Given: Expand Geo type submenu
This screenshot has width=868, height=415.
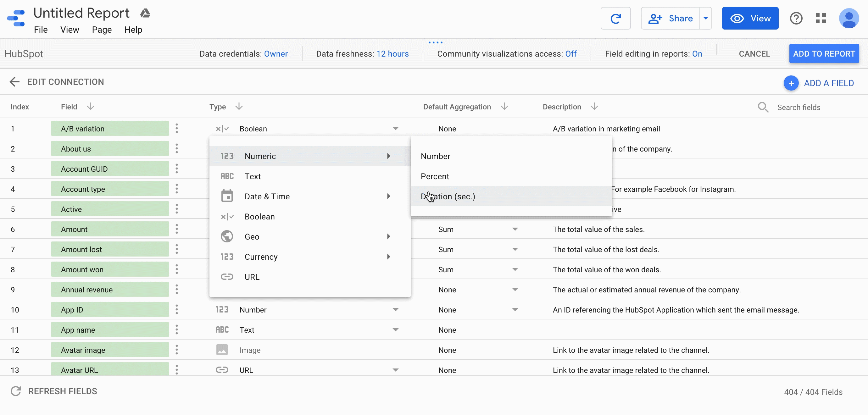Looking at the screenshot, I should pyautogui.click(x=310, y=236).
